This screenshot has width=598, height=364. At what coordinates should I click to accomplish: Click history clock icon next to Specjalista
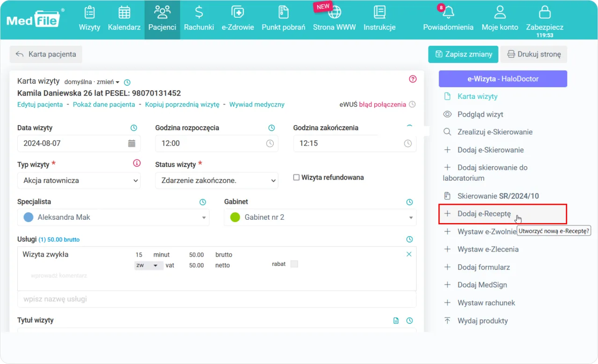203,202
